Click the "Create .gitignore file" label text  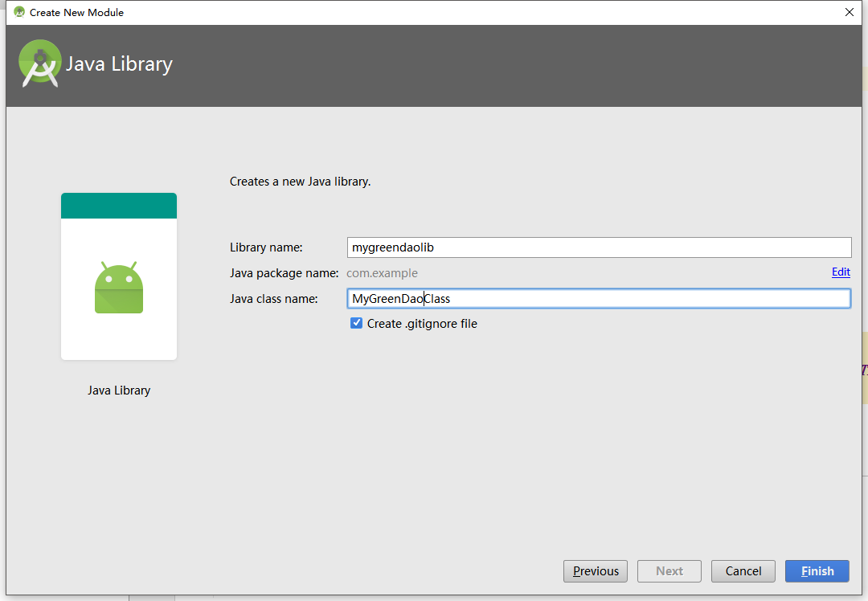(x=422, y=324)
